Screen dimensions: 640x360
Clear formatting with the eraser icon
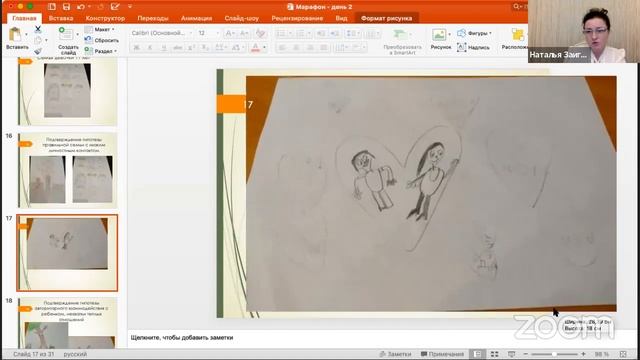[x=260, y=33]
